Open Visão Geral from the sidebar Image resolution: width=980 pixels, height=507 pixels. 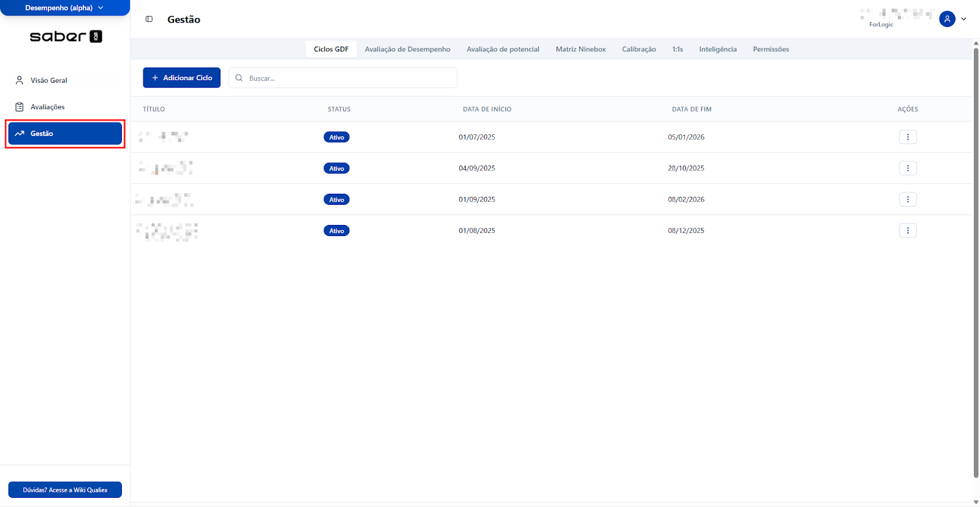pyautogui.click(x=49, y=80)
